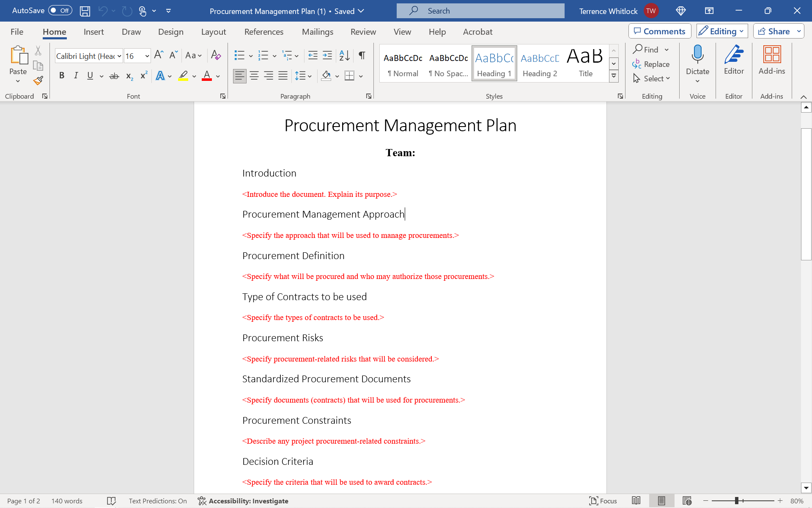This screenshot has width=812, height=508.
Task: Enable Focus mode
Action: click(x=603, y=501)
